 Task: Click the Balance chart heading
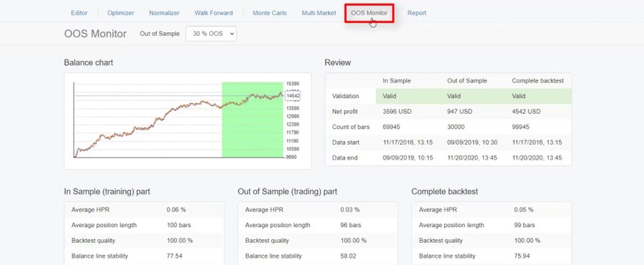[88, 63]
